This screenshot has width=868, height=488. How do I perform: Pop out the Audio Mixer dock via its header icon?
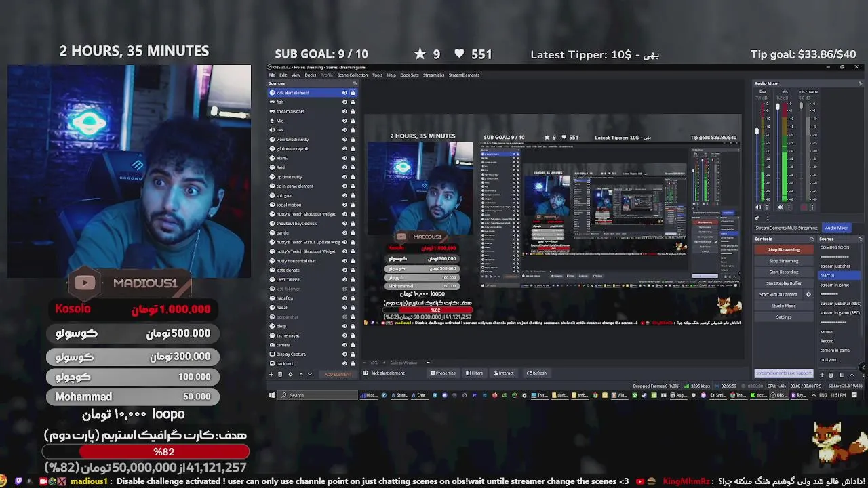coord(860,83)
